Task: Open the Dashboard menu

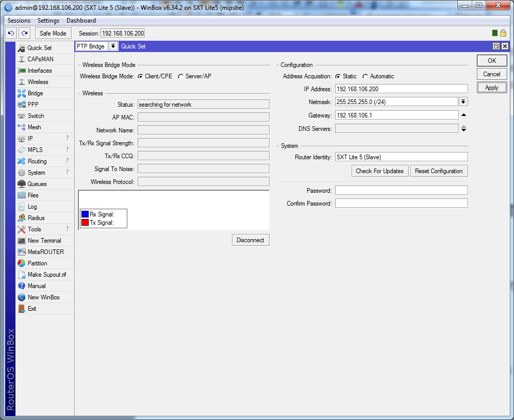Action: (81, 21)
